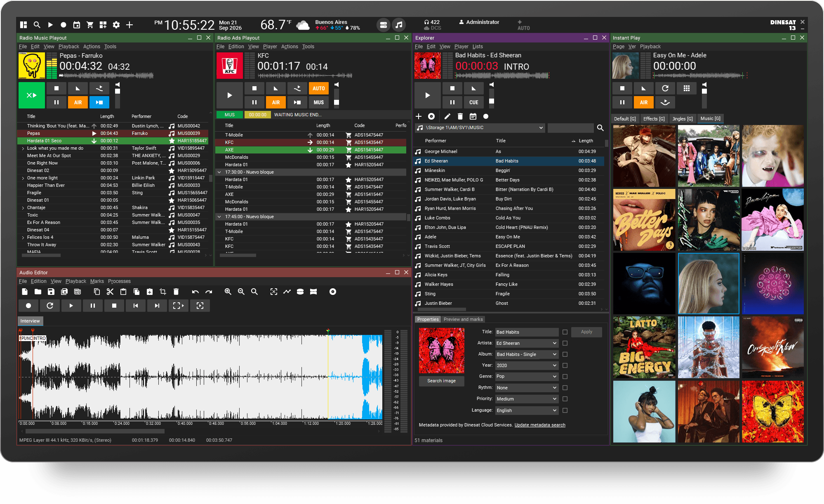Click the Search image button
This screenshot has width=824, height=504.
click(441, 381)
